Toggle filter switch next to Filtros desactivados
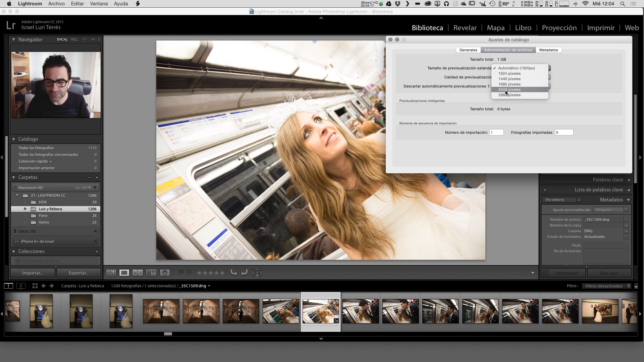The height and width of the screenshot is (362, 644). pyautogui.click(x=636, y=286)
